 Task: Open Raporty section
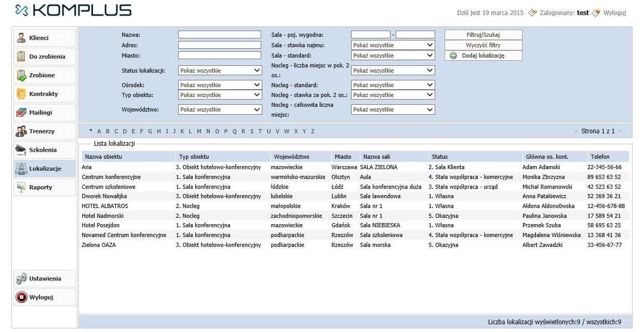45,187
